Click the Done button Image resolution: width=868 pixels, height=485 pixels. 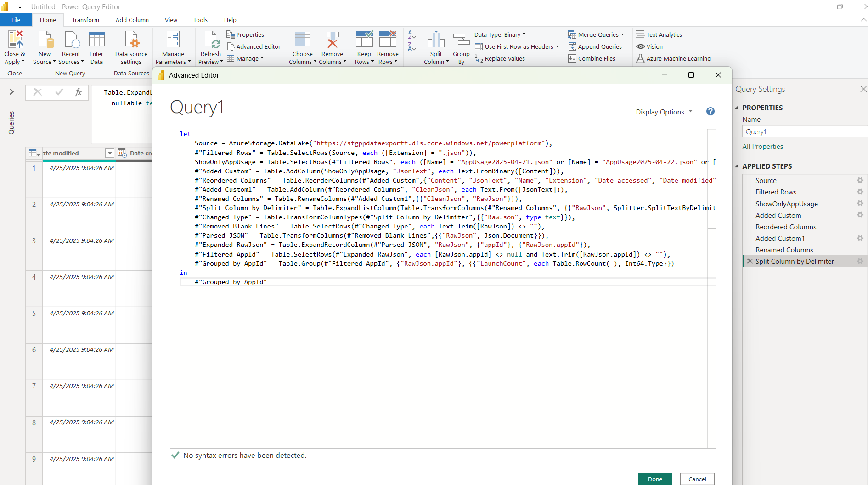[654, 479]
